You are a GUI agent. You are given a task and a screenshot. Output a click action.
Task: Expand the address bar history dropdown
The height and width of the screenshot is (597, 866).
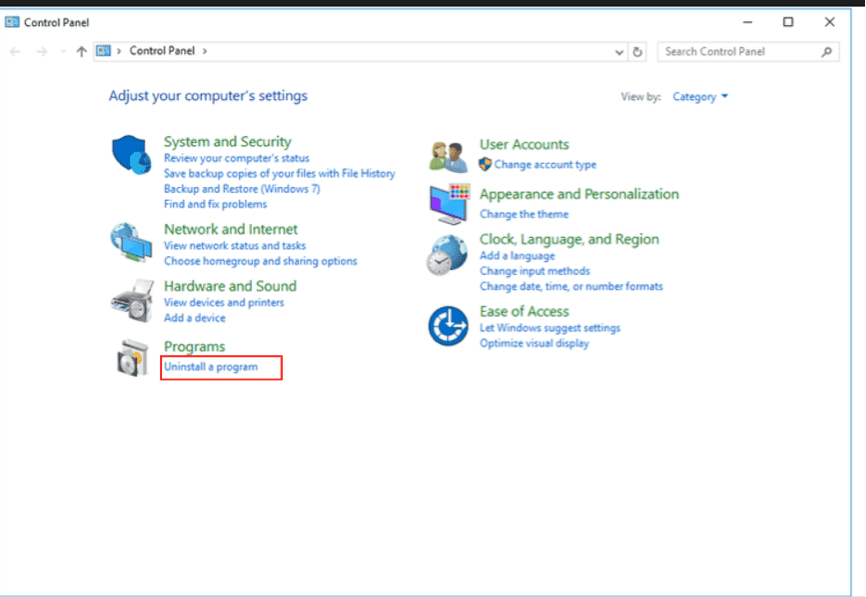tap(620, 51)
